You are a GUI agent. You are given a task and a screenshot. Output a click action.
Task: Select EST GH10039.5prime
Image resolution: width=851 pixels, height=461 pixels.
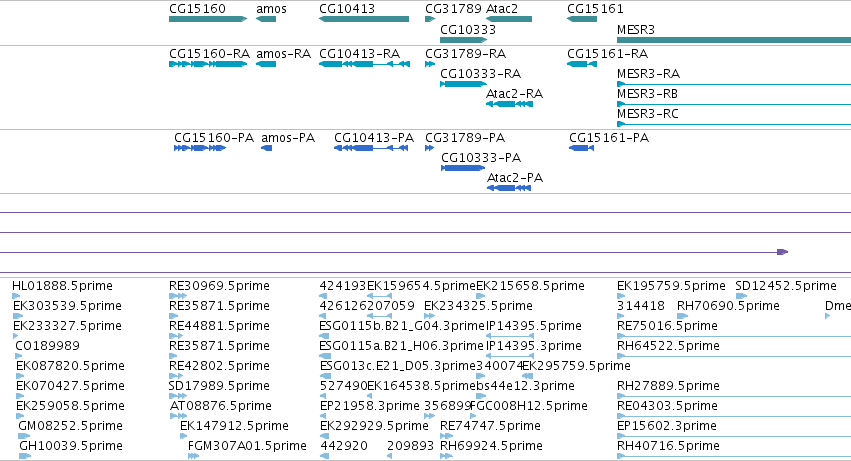tap(71, 446)
